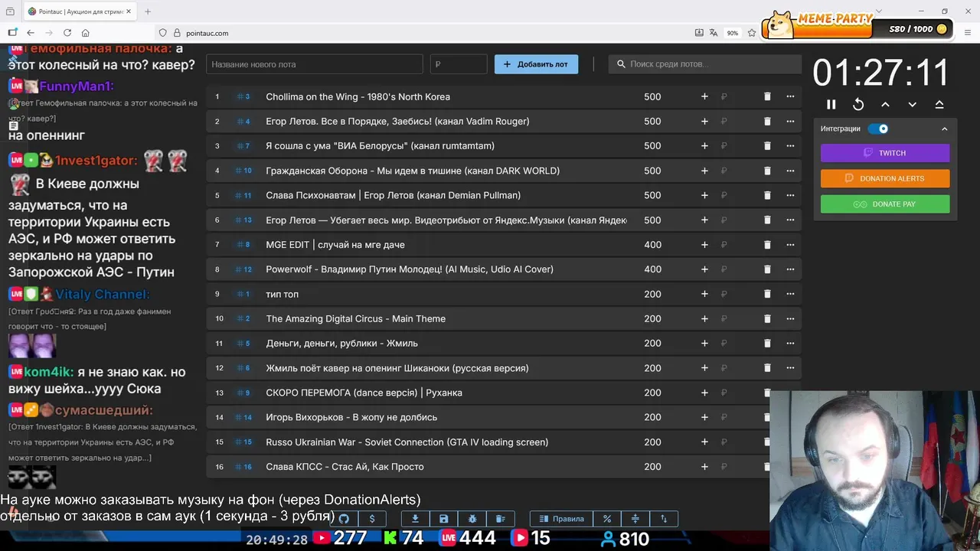Go back in the browser
980x551 pixels.
31,33
